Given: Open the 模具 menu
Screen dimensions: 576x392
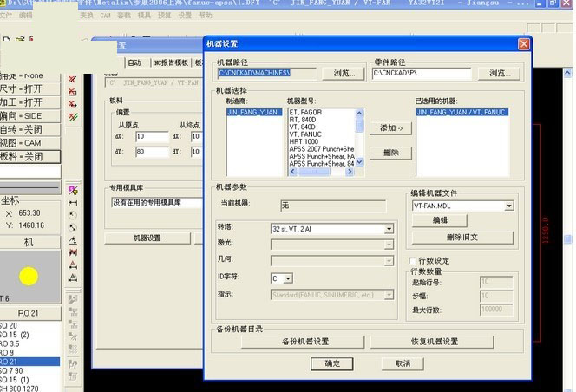Looking at the screenshot, I should click(x=144, y=16).
